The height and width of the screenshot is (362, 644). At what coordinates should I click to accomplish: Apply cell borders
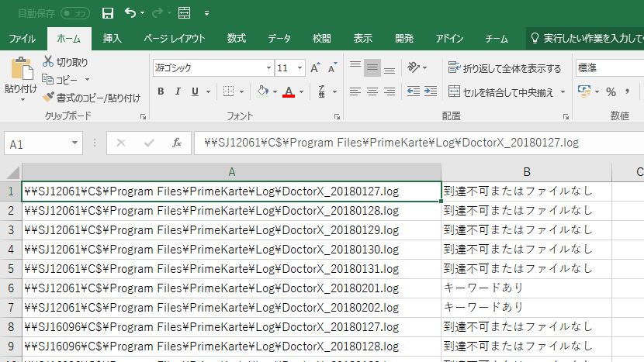228,91
